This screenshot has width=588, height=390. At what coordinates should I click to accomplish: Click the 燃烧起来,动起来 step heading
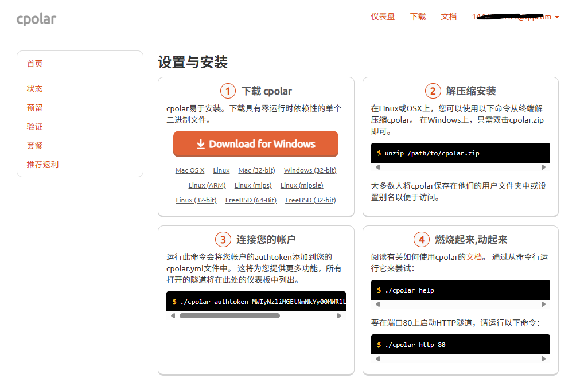[x=471, y=239]
